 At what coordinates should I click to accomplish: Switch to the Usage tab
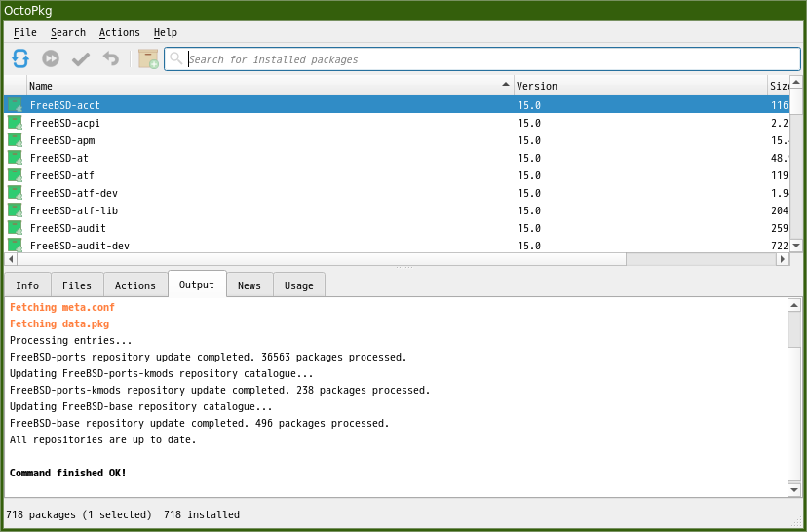(x=299, y=285)
